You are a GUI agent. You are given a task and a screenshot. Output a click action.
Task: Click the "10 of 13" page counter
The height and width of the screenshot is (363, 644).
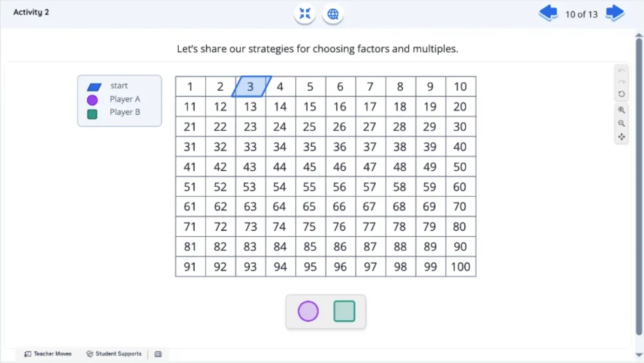(x=581, y=14)
